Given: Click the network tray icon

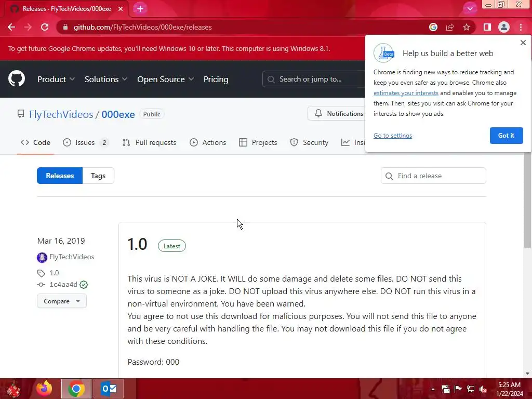Looking at the screenshot, I should coord(471,389).
